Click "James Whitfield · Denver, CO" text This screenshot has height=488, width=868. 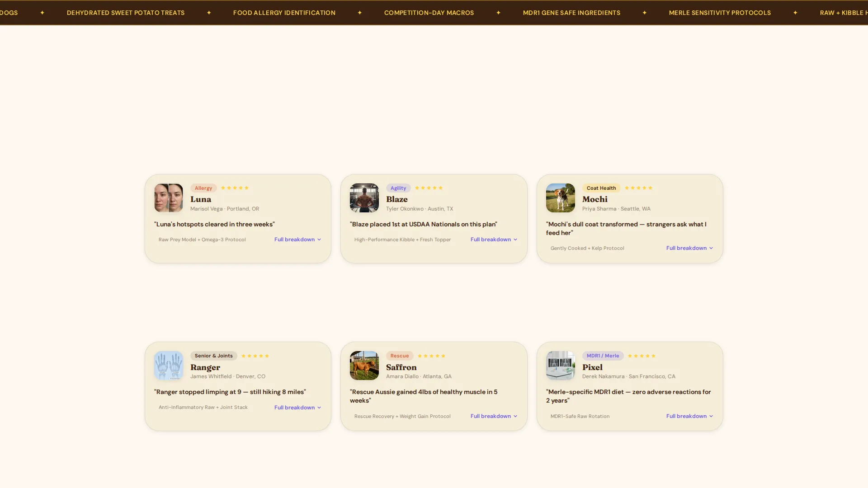tap(228, 376)
